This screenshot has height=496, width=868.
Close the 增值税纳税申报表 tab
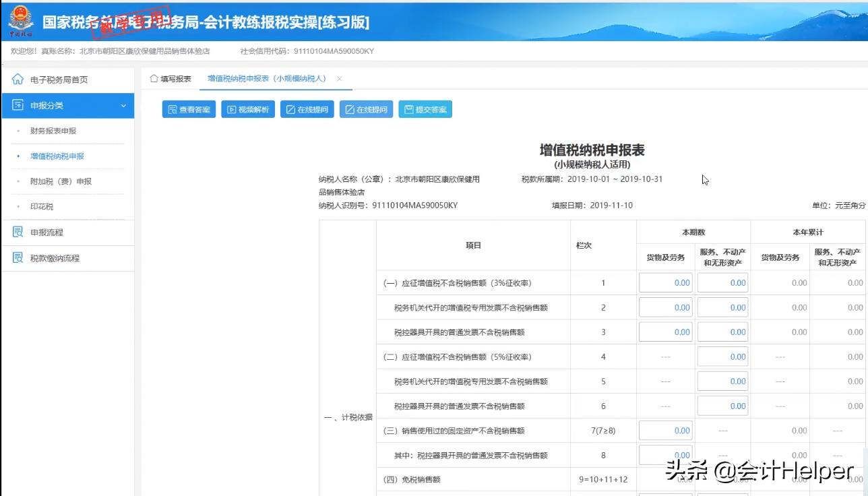click(339, 78)
